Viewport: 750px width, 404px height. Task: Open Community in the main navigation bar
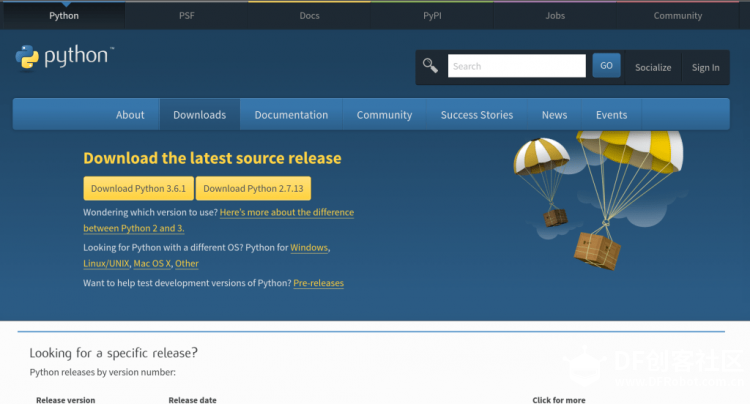click(384, 115)
